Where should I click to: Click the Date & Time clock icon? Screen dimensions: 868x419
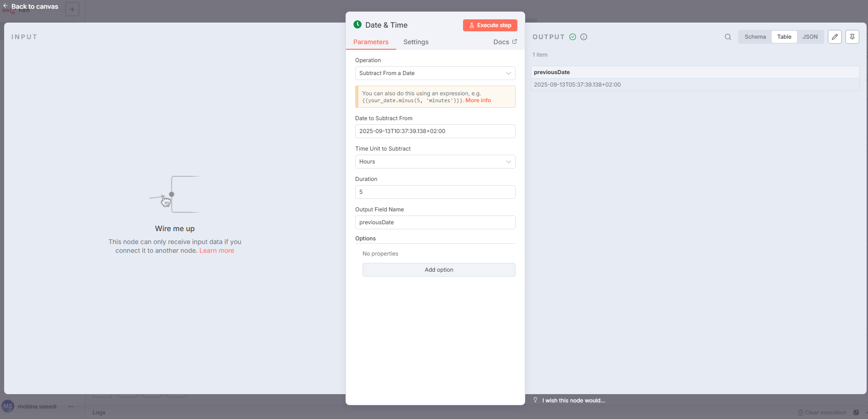[358, 25]
